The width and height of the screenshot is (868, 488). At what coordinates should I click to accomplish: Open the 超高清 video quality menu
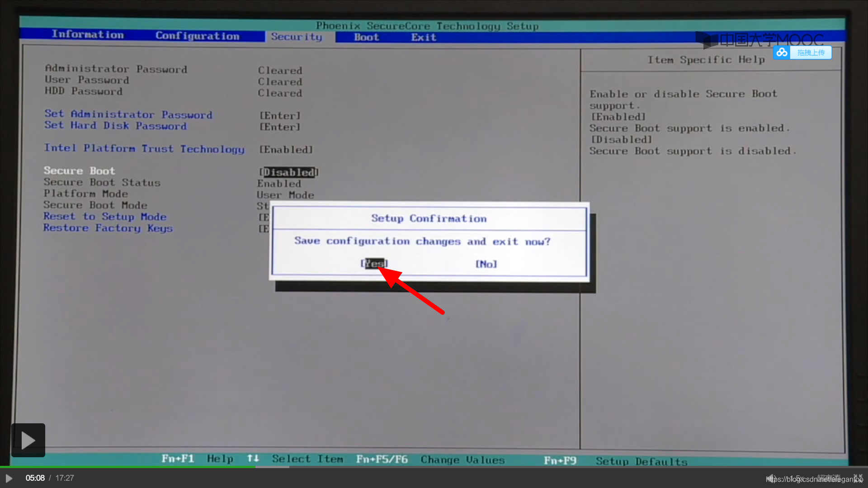pos(828,479)
